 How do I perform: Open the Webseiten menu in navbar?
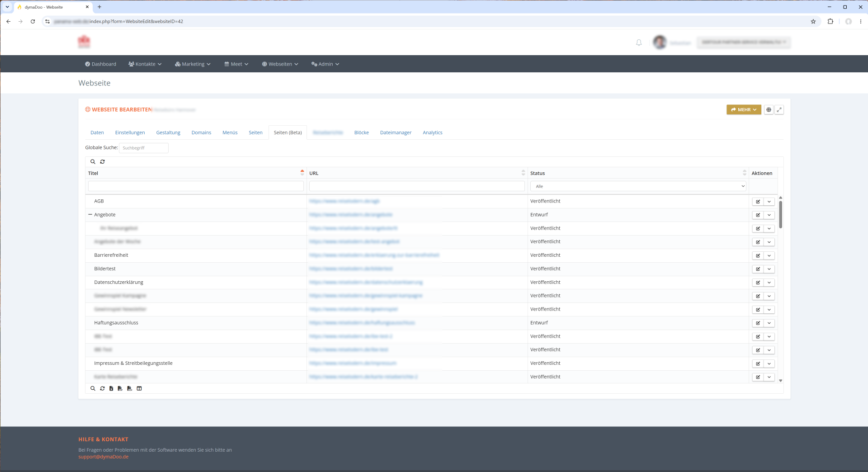coord(280,64)
